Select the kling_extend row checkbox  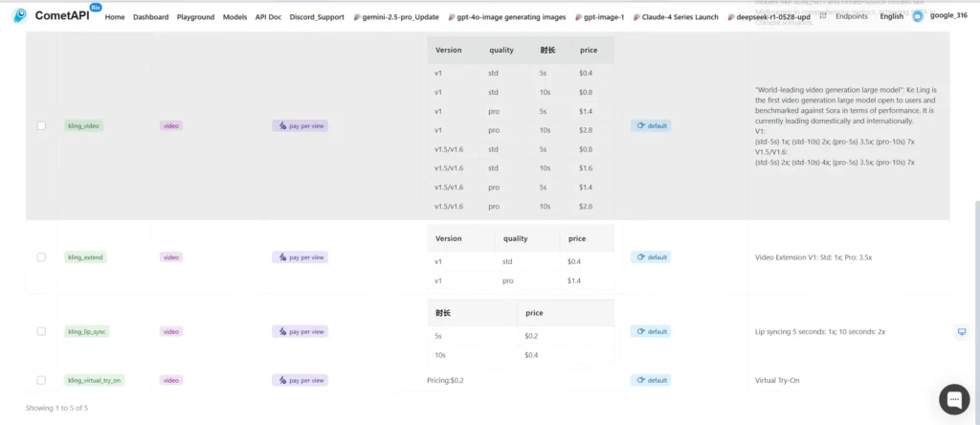point(41,257)
